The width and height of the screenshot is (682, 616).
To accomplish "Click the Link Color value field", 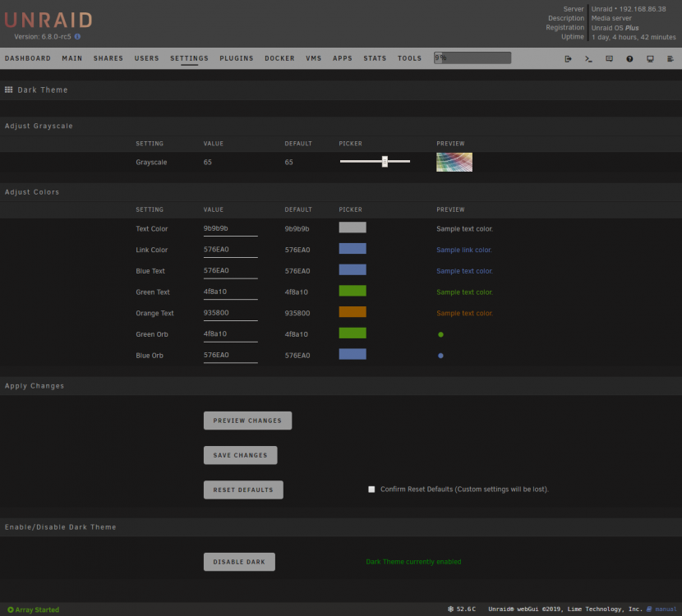I will (x=231, y=251).
